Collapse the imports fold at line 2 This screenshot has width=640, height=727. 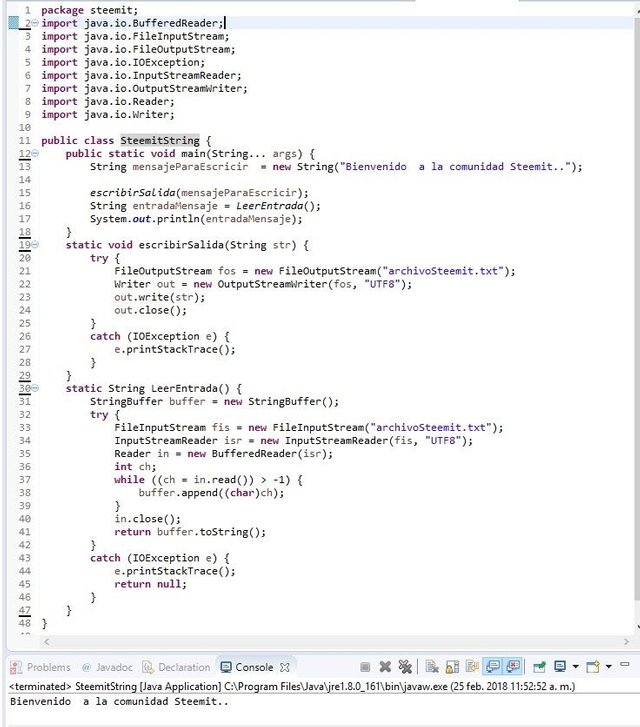pos(35,23)
